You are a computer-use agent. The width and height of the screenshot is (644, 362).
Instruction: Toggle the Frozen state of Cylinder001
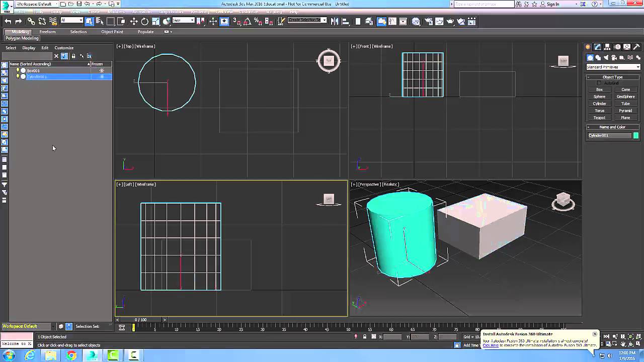tap(102, 76)
